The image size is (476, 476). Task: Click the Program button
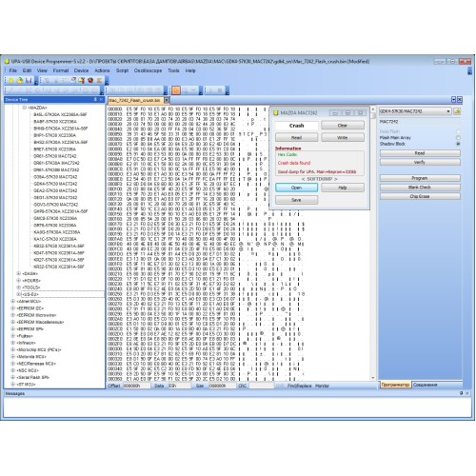[x=420, y=178]
